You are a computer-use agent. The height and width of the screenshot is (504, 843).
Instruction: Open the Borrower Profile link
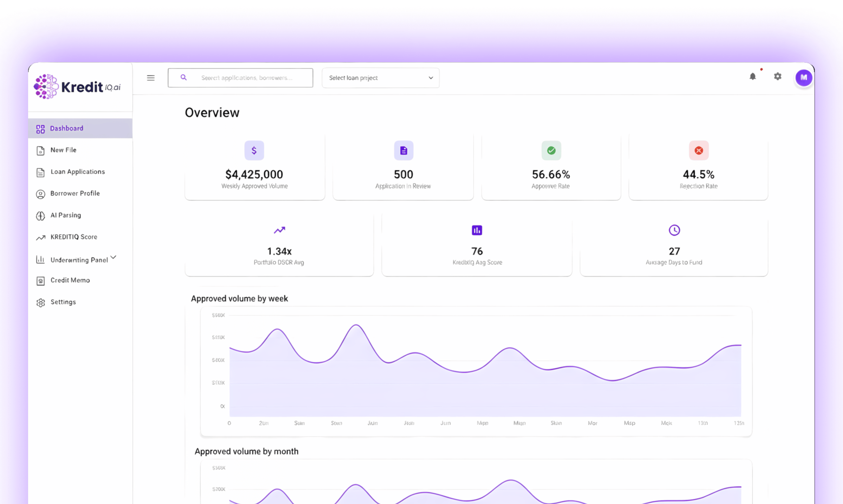point(75,193)
